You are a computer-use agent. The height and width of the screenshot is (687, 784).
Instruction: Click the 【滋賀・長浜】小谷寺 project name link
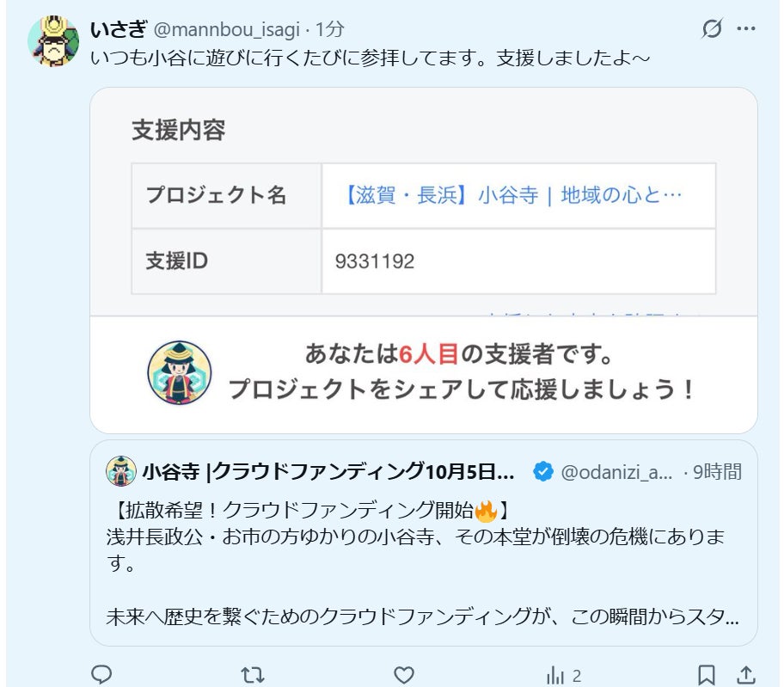[x=513, y=195]
